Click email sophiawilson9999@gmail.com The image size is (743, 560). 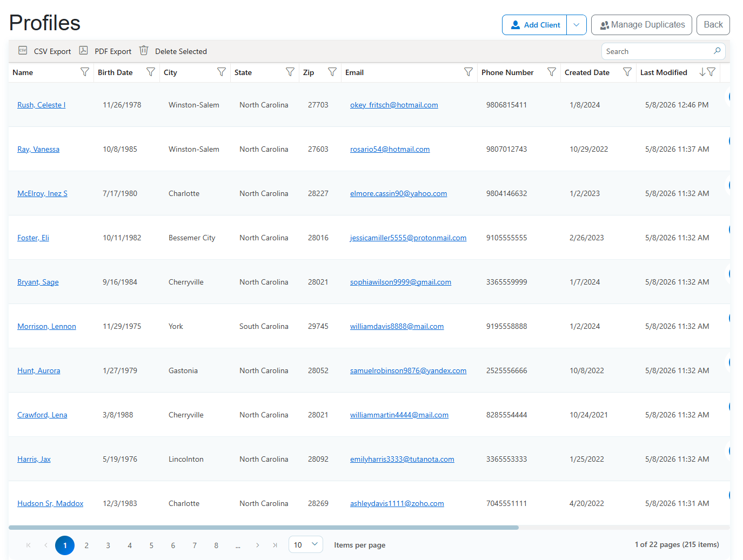400,282
